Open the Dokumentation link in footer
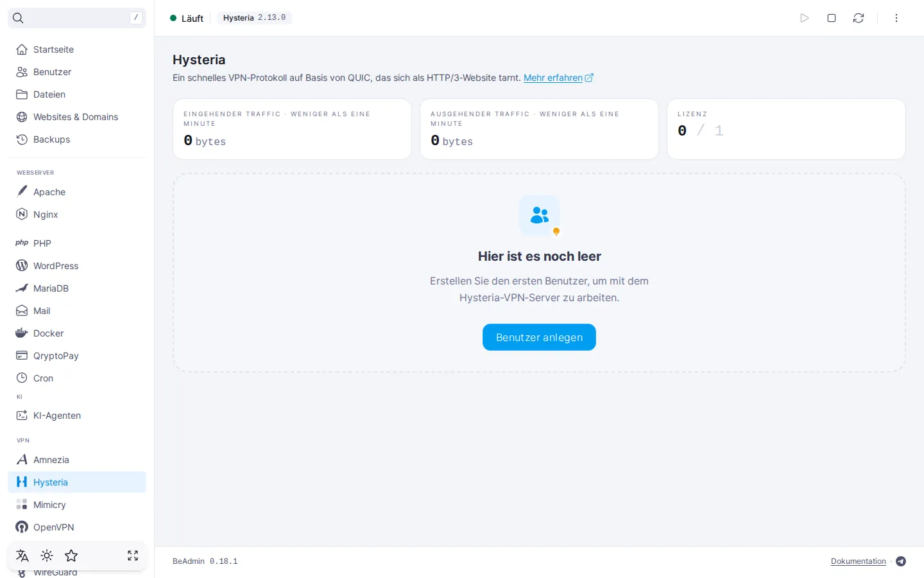 click(x=859, y=561)
